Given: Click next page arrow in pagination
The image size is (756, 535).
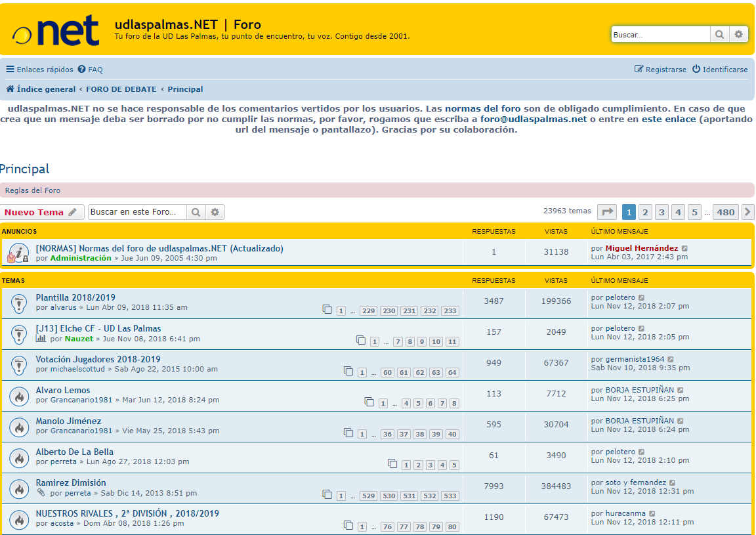Looking at the screenshot, I should [x=748, y=212].
